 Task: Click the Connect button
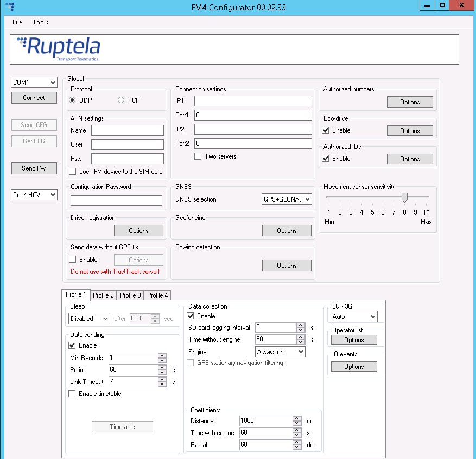coord(34,98)
